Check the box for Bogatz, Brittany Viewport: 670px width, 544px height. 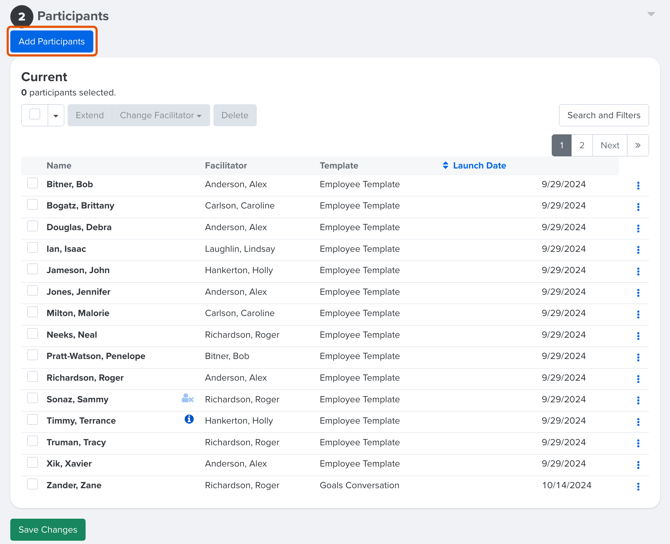click(33, 205)
